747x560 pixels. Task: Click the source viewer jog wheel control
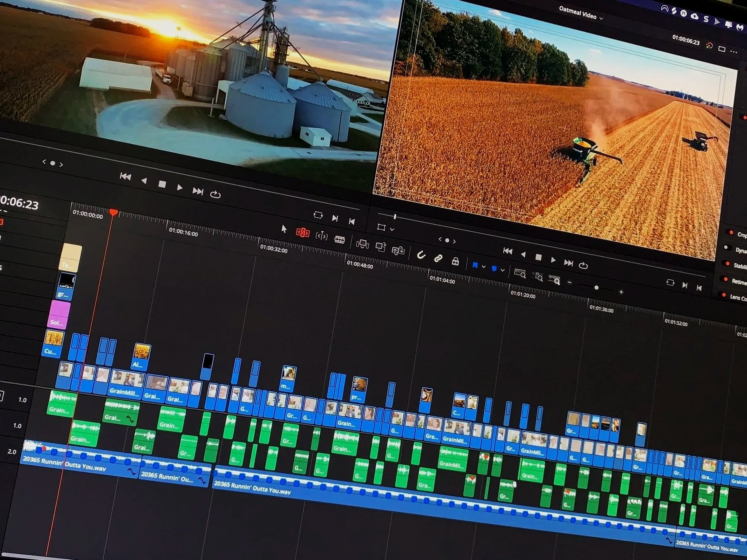(x=53, y=163)
